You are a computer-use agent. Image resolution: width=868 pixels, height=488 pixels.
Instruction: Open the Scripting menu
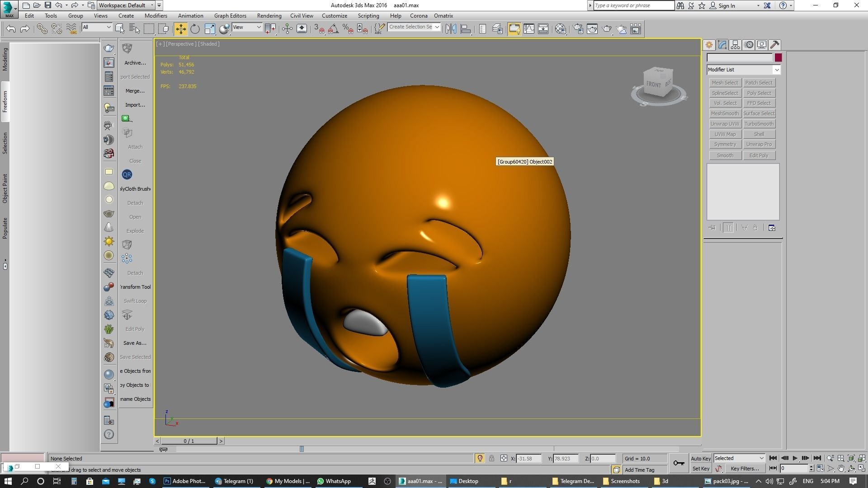(x=368, y=16)
